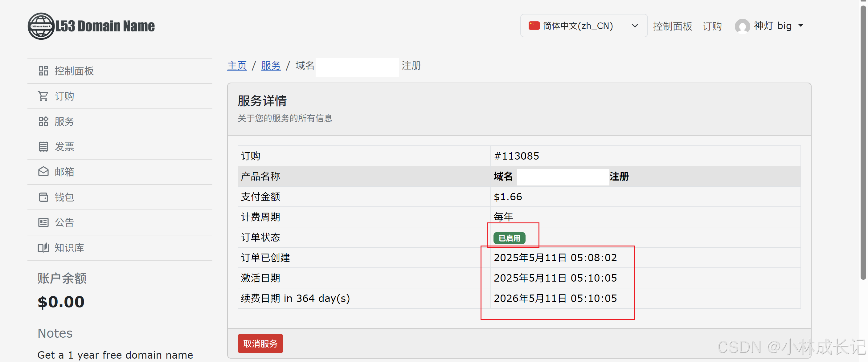Open 控制面板 in top navigation
Image resolution: width=868 pixels, height=362 pixels.
pyautogui.click(x=672, y=26)
